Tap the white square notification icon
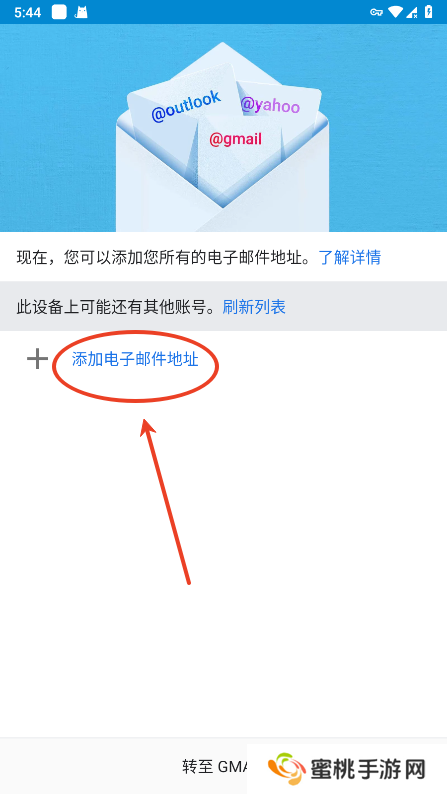 point(59,12)
